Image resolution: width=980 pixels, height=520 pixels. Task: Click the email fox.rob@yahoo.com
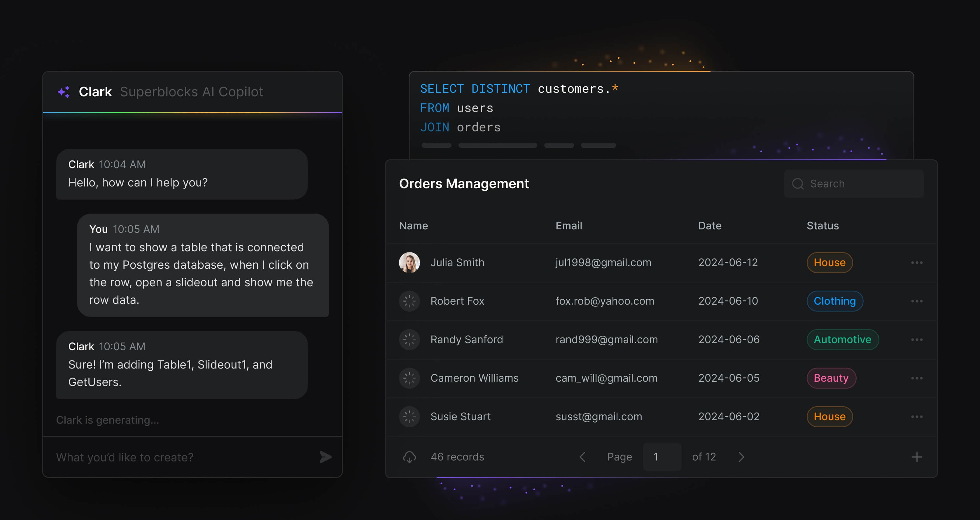pyautogui.click(x=605, y=301)
